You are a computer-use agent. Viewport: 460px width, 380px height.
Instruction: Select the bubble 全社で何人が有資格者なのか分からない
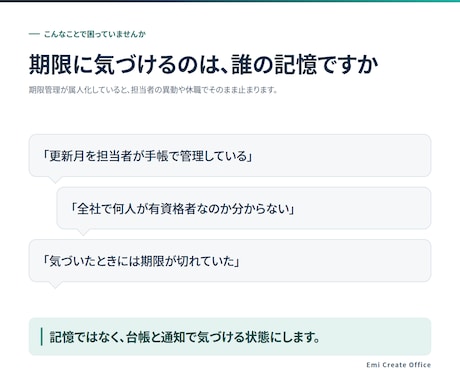click(x=244, y=208)
